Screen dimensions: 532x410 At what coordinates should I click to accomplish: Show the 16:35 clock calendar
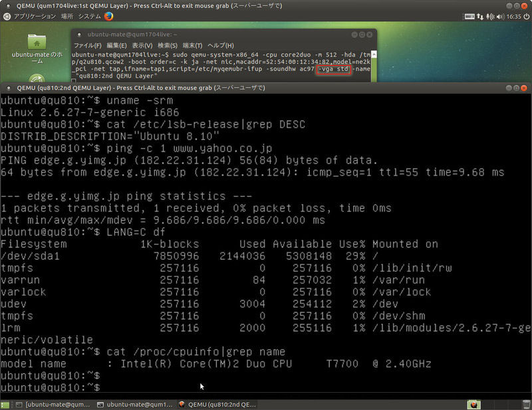coord(513,16)
